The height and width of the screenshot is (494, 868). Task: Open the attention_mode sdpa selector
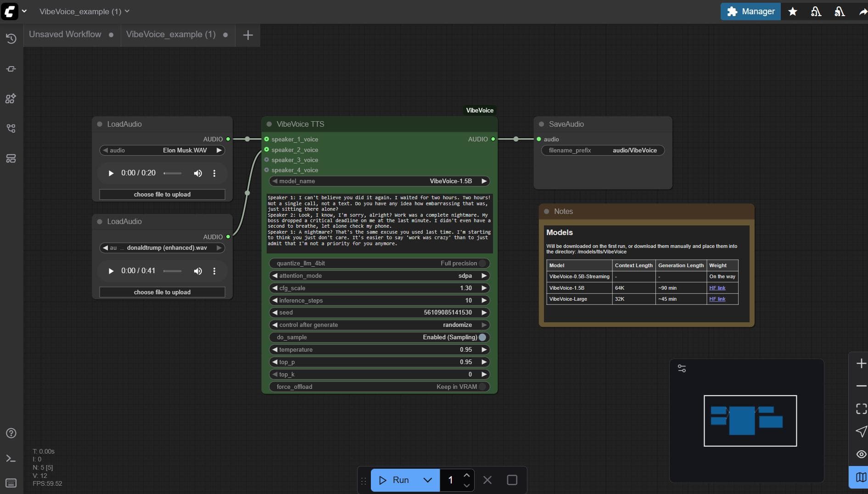click(x=379, y=275)
